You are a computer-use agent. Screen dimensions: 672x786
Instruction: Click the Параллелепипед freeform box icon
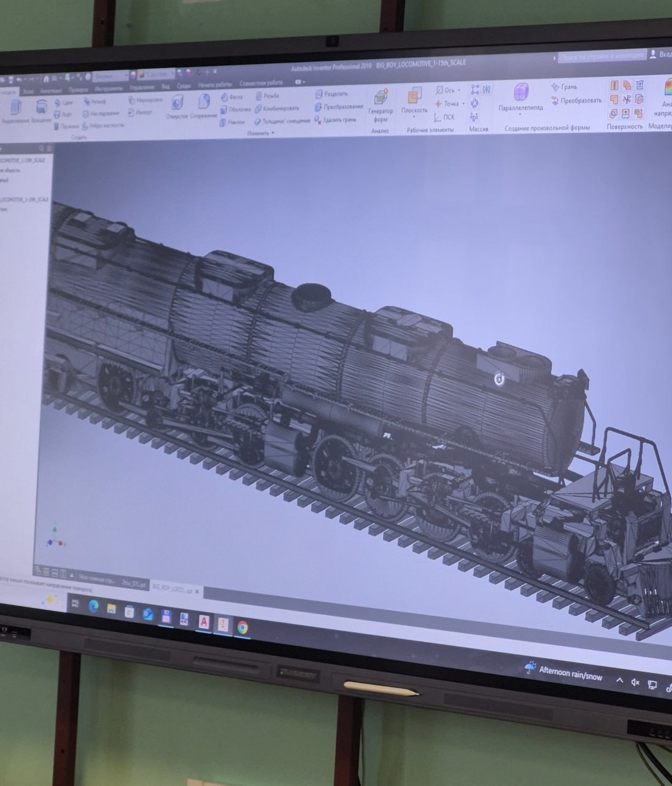point(520,93)
